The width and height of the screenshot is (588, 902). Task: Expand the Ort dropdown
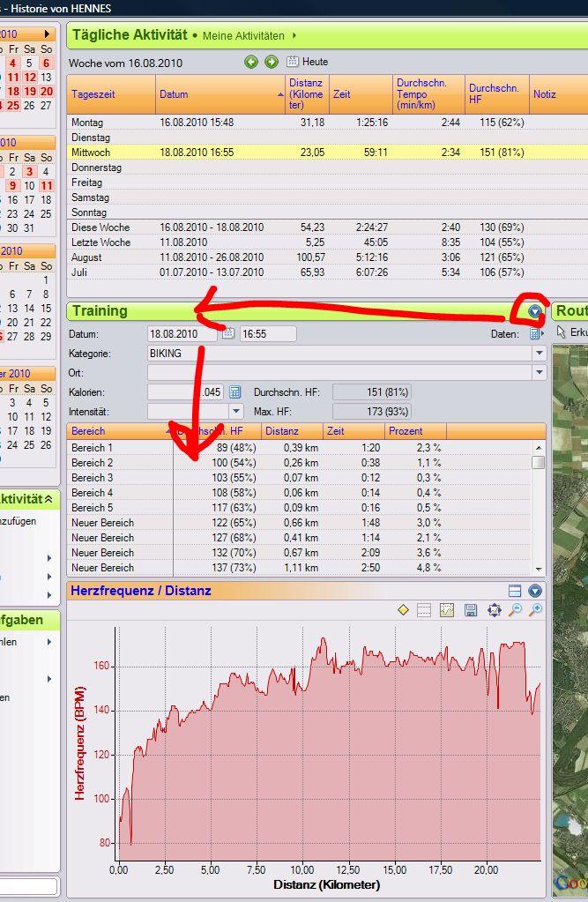point(540,373)
